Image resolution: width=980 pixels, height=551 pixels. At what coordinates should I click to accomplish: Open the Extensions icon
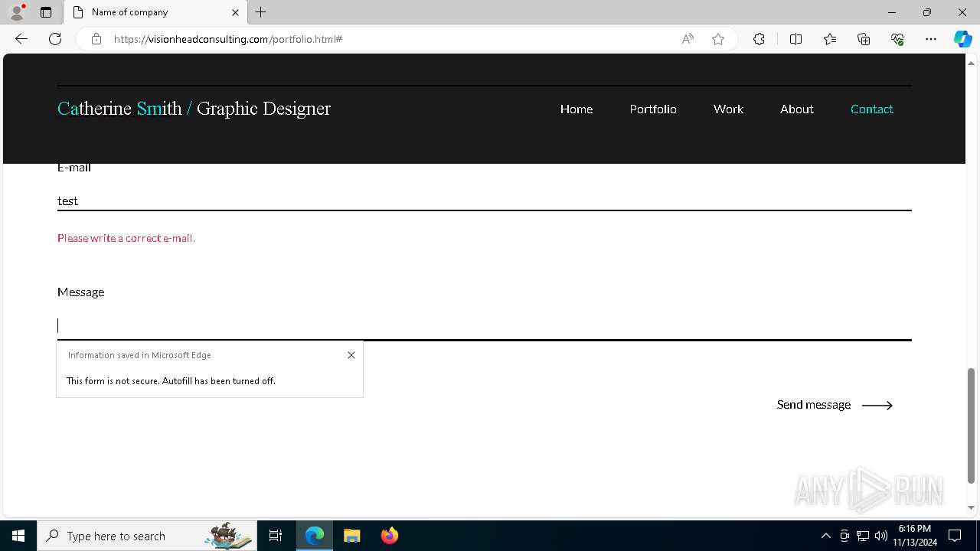click(759, 39)
